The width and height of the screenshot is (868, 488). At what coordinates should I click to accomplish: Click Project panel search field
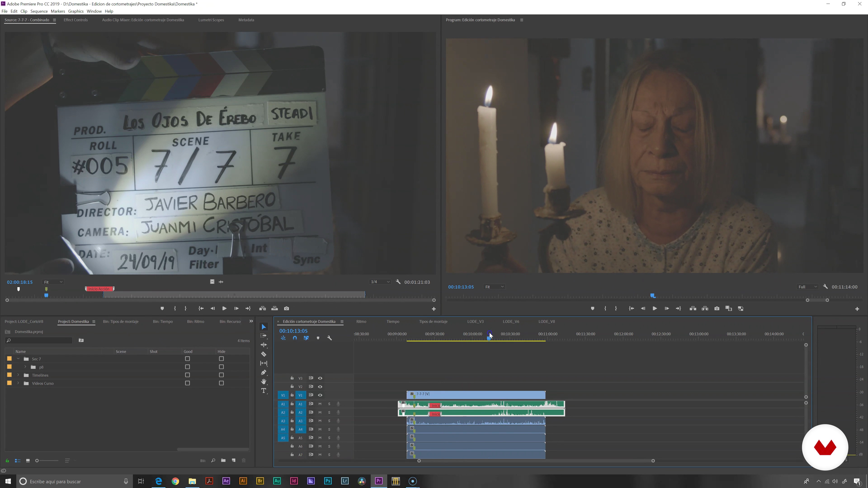point(39,340)
